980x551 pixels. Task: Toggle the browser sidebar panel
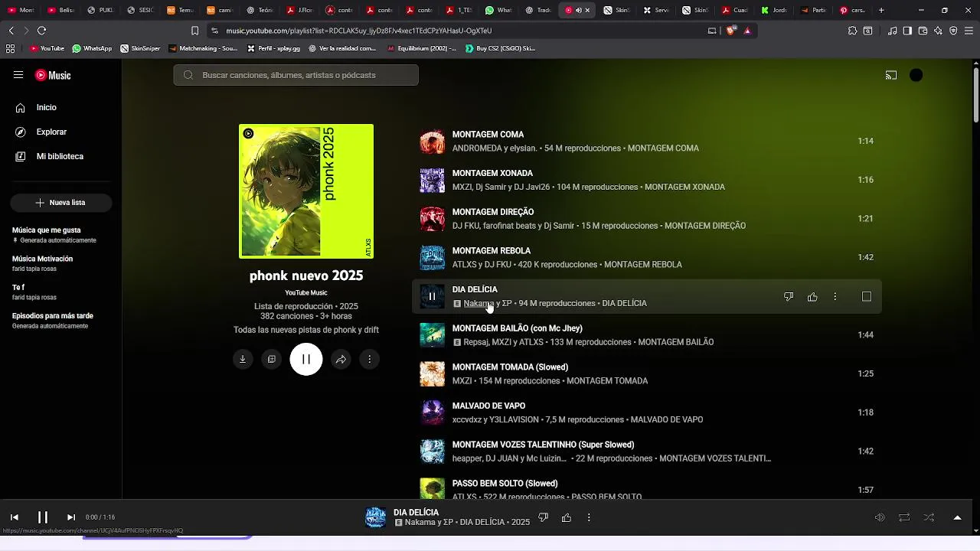pos(907,31)
